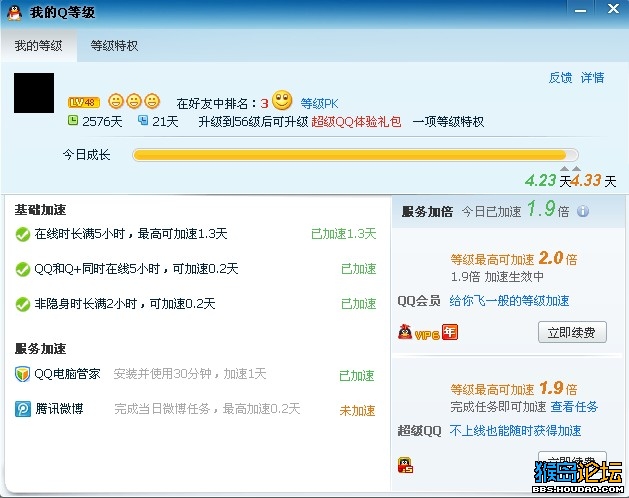Click the QQ会员 penguin VIP icon
This screenshot has height=498, width=629.
405,332
